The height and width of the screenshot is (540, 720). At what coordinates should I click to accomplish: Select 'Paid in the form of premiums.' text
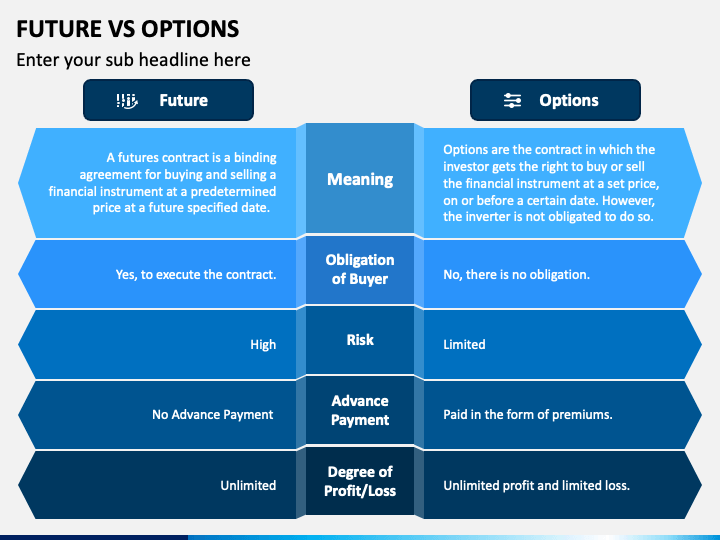pyautogui.click(x=528, y=415)
